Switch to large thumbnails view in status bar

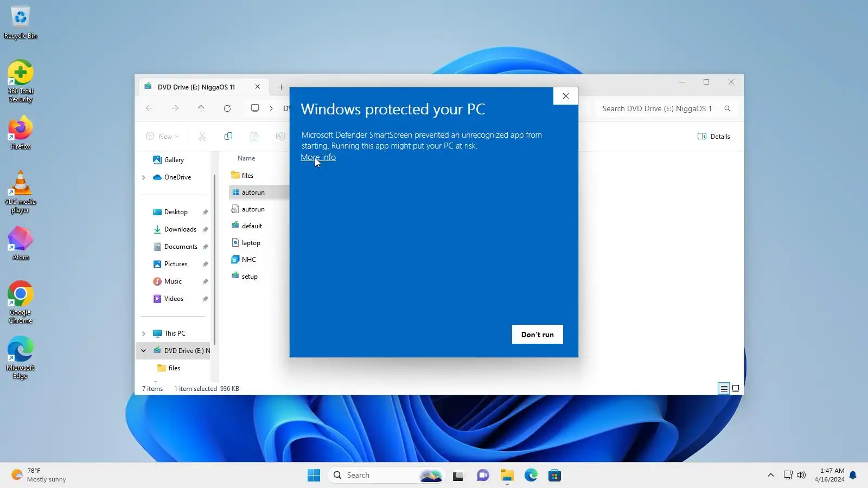click(736, 388)
